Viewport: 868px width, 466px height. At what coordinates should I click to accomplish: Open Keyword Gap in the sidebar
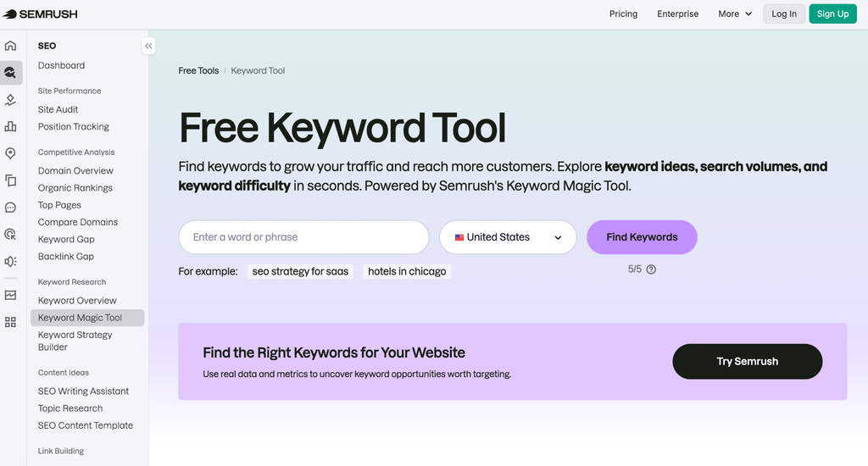[66, 240]
